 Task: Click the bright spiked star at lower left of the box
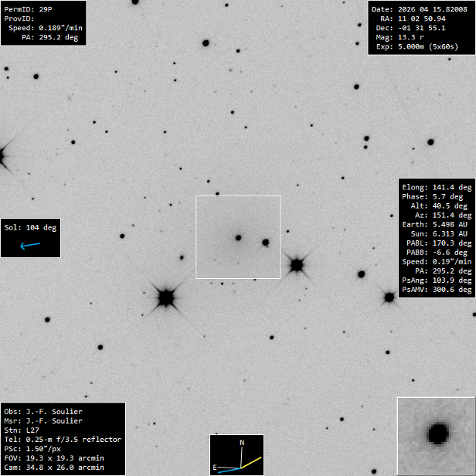click(165, 297)
